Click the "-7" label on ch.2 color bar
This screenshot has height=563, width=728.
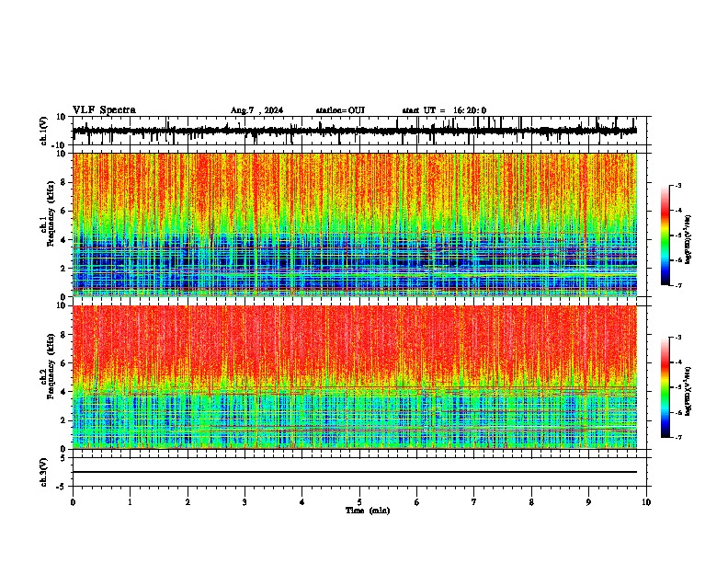coord(677,437)
